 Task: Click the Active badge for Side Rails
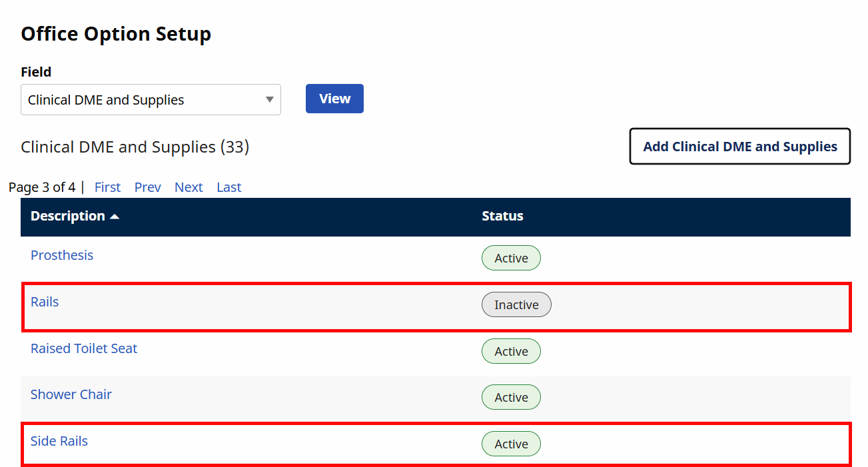511,443
